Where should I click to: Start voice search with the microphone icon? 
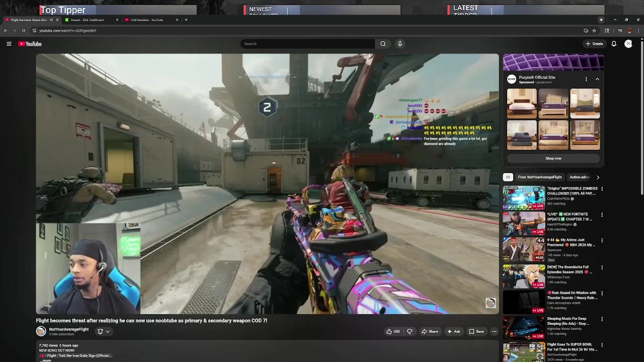point(400,44)
